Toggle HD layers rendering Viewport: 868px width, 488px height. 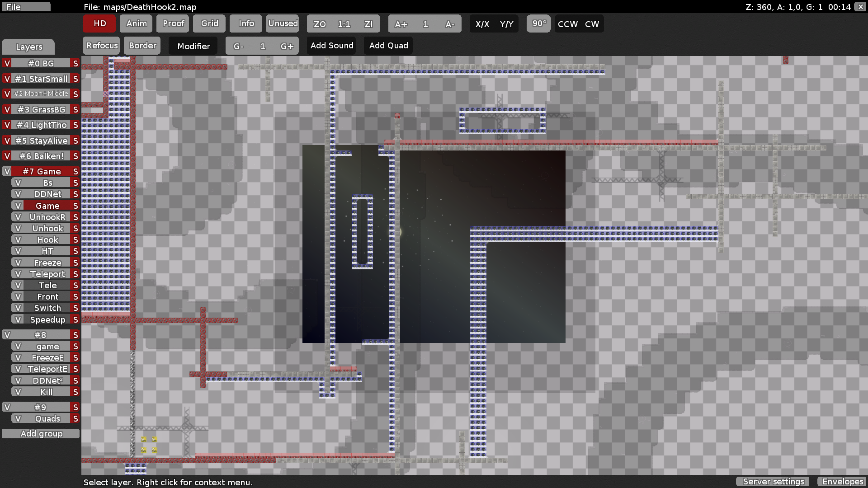pyautogui.click(x=99, y=23)
